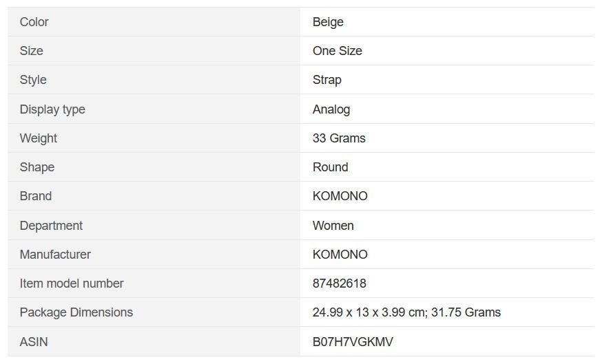
Task: Click the Display type label
Action: click(x=52, y=109)
